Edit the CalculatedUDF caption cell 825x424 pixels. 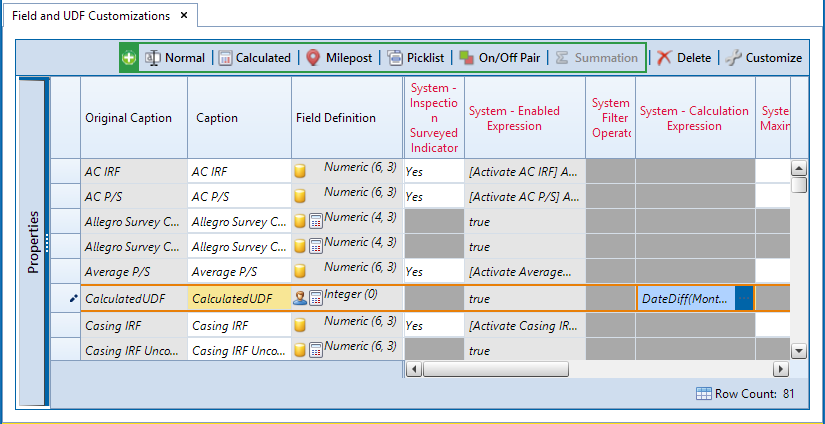[239, 298]
